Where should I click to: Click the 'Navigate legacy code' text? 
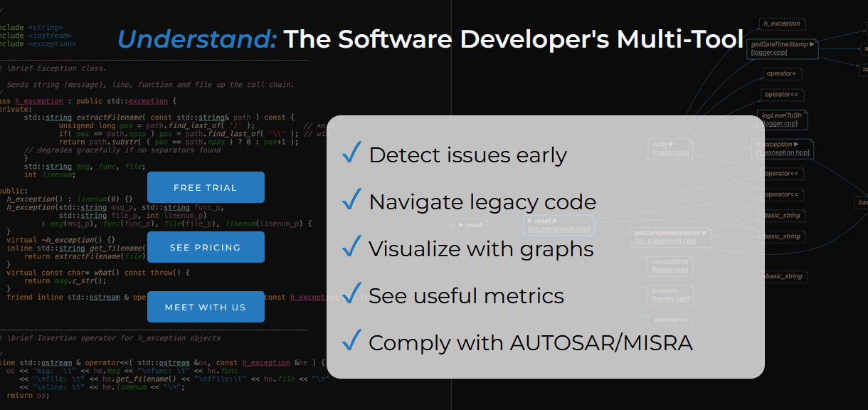point(482,202)
